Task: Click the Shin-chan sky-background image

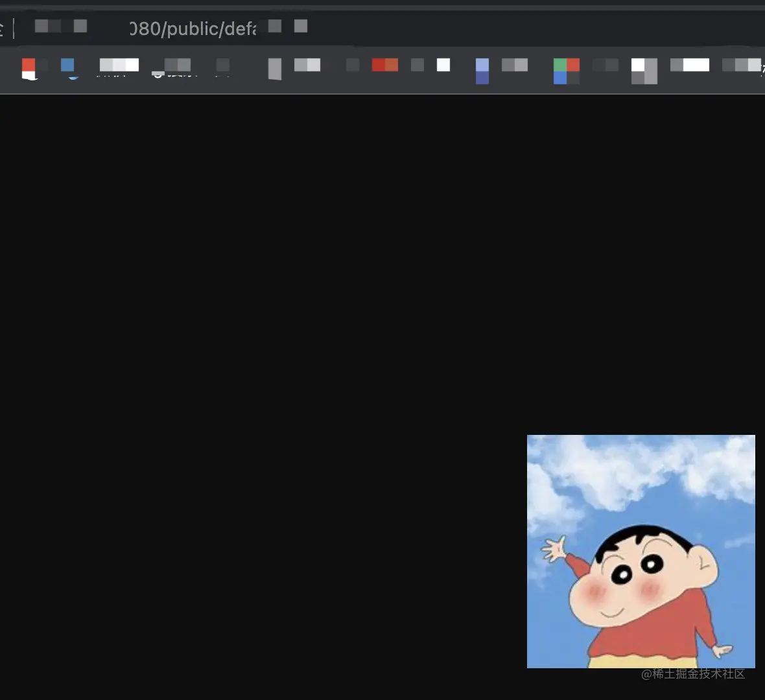Action: 641,551
